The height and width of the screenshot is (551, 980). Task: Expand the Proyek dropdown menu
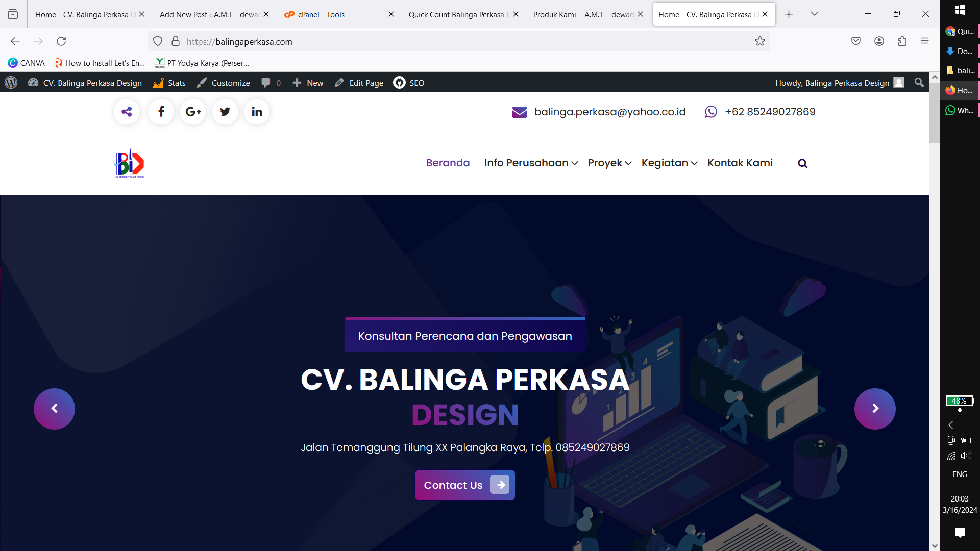click(609, 163)
